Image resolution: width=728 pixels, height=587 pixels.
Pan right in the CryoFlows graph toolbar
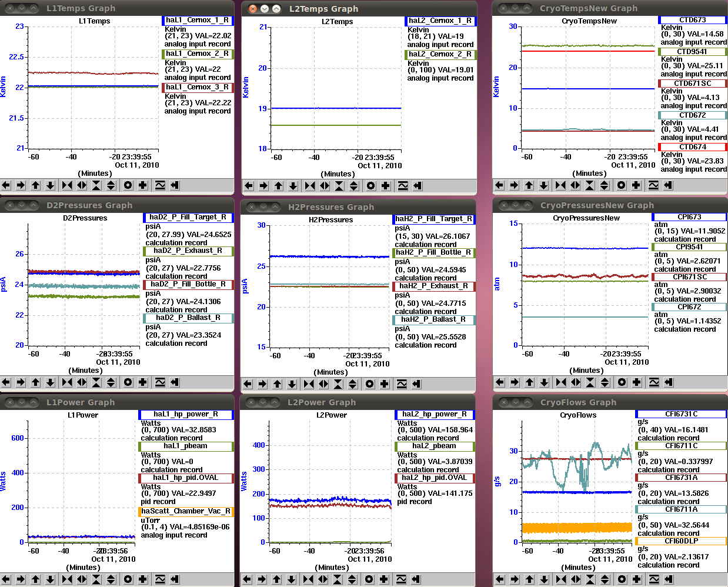click(515, 579)
